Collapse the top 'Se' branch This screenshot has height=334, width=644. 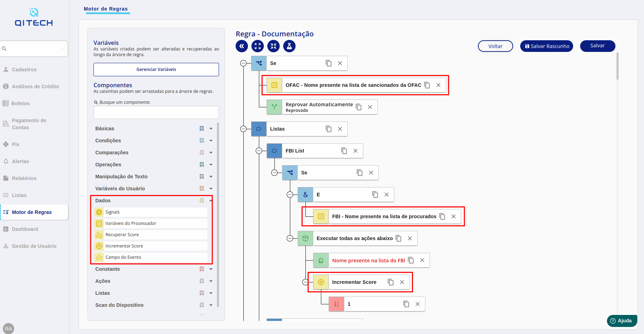(x=243, y=63)
